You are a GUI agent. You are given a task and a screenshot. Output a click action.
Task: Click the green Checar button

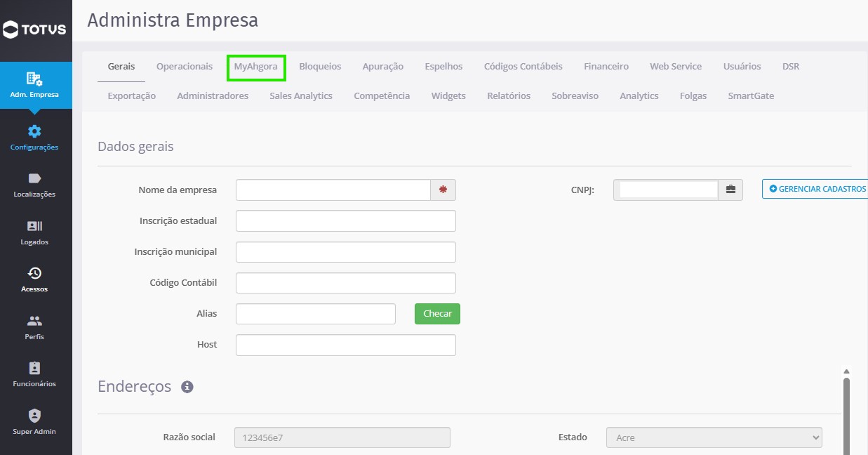[437, 314]
